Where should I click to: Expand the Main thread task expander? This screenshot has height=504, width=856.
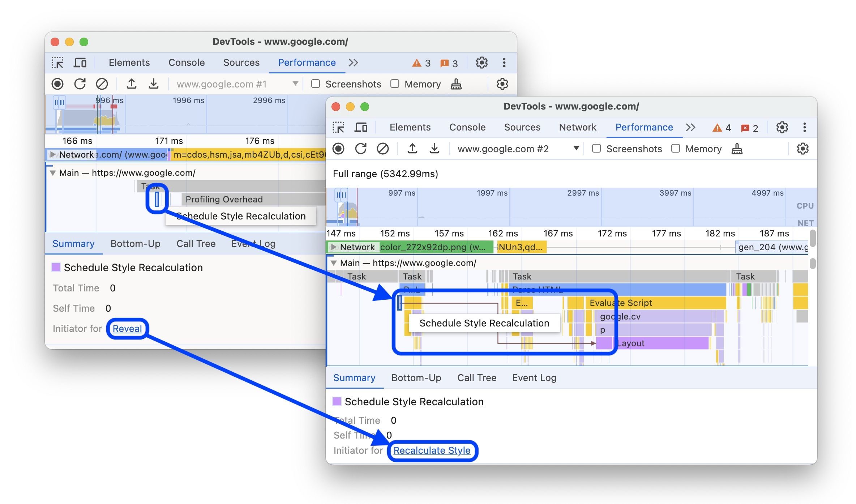(x=336, y=263)
